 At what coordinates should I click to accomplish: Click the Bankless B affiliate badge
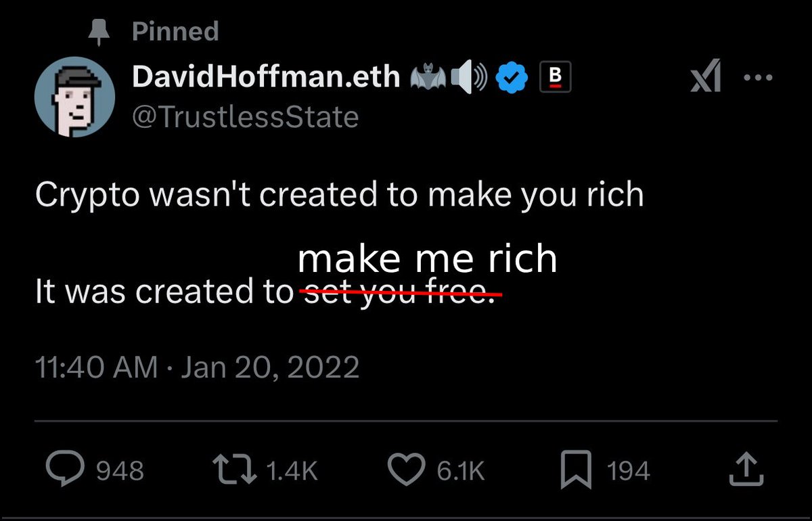coord(555,77)
